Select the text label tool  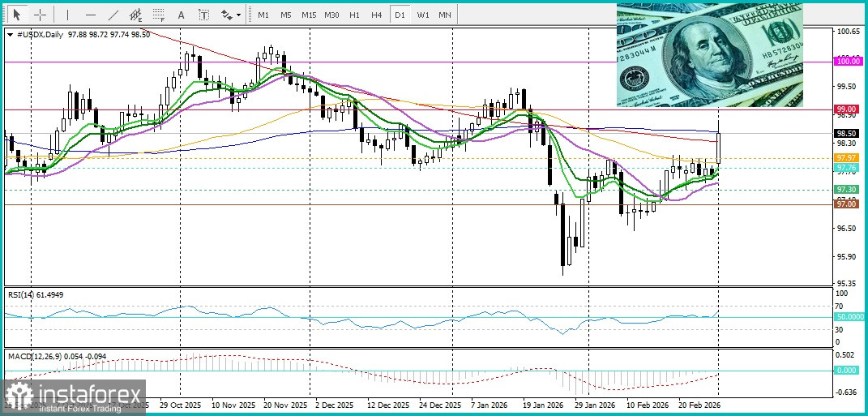[x=203, y=15]
